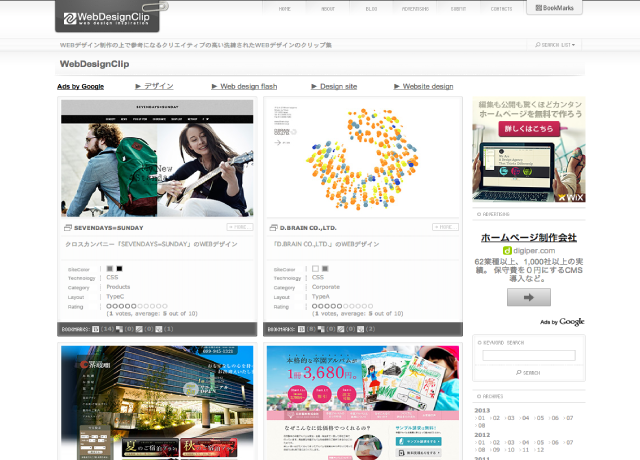640x460 pixels.
Task: Rate D.BRAIN using the tenth rating circle
Action: click(370, 306)
